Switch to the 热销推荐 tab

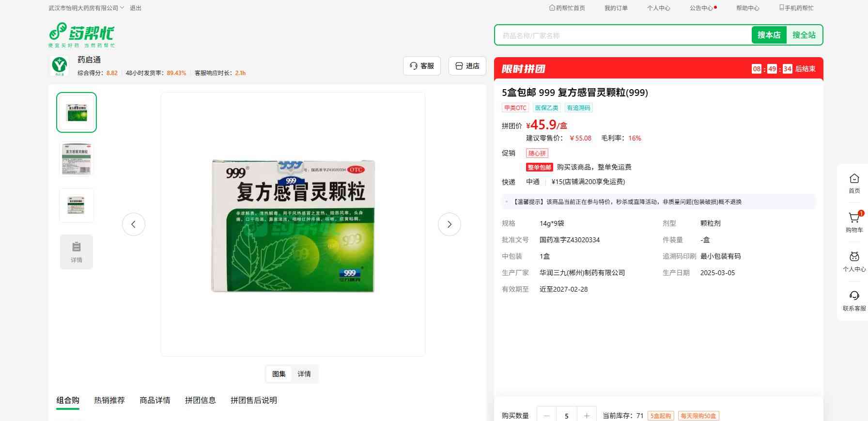tap(109, 400)
